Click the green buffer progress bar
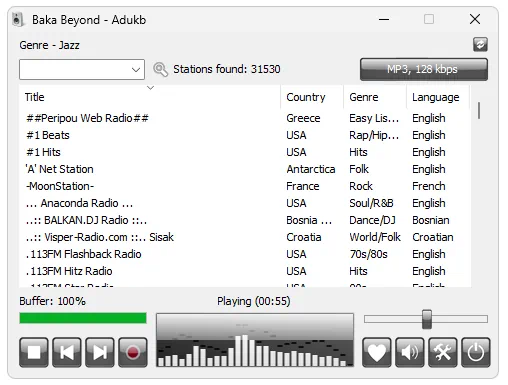The width and height of the screenshot is (508, 385). [x=83, y=318]
